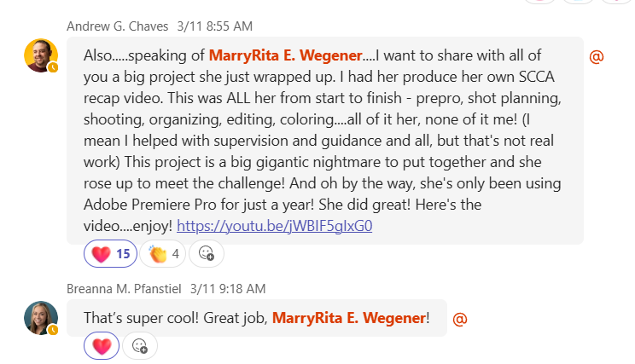Toggle the heart reaction on Breanna's reply
Viewport: 635px width, 364px height.
102,345
